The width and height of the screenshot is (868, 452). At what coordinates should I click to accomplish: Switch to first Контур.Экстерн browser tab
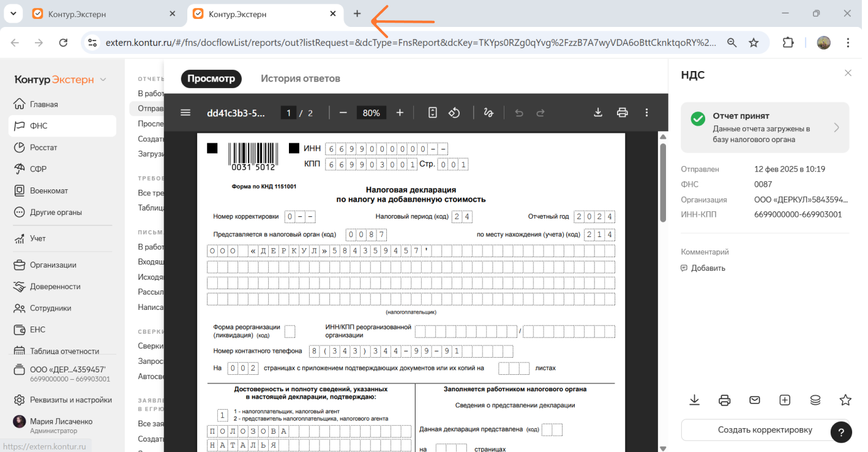(105, 13)
